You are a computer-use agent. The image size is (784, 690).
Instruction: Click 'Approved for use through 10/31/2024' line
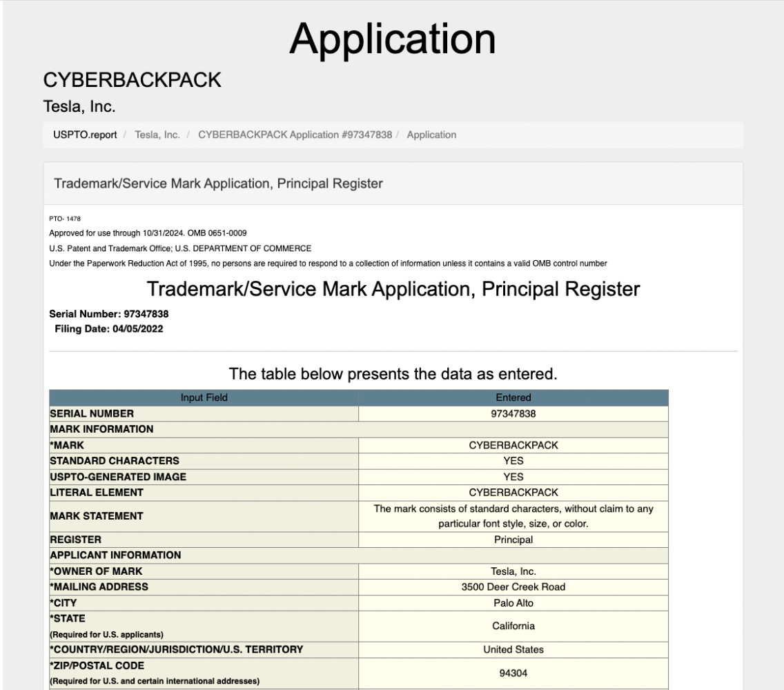pyautogui.click(x=148, y=233)
